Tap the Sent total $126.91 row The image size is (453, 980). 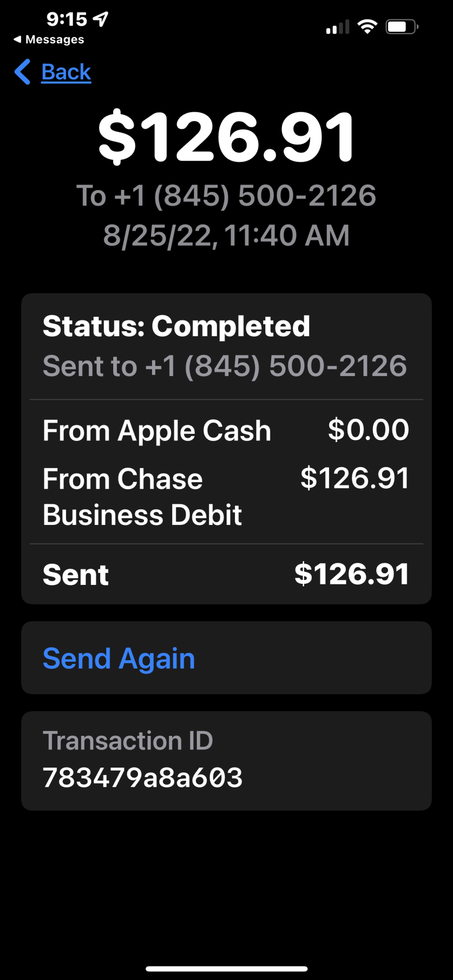pos(226,574)
